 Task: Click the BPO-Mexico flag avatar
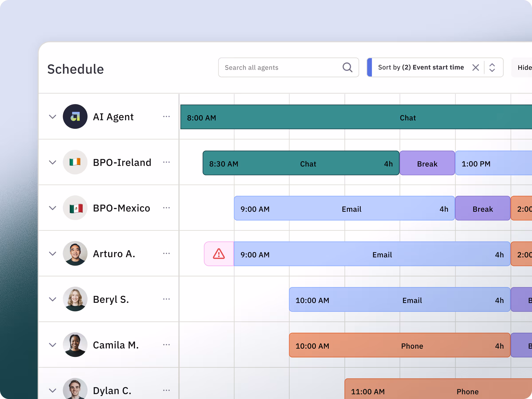75,208
